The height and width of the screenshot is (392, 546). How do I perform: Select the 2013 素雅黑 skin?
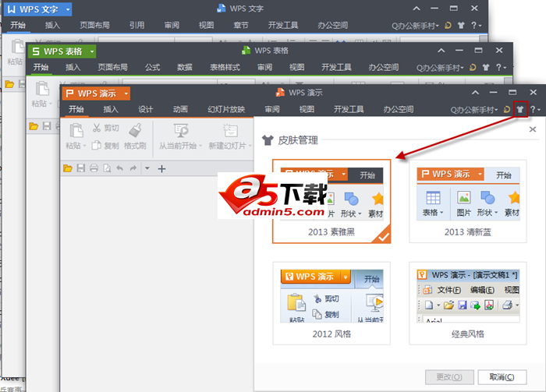coord(331,201)
